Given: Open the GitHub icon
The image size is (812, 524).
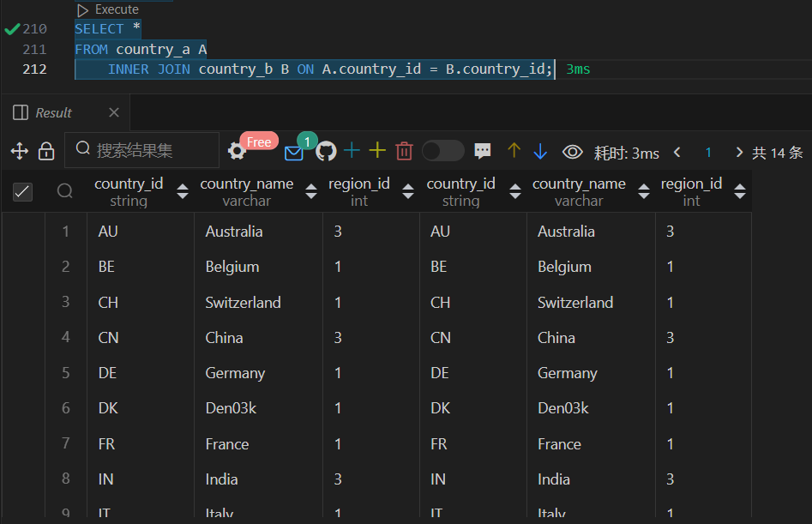Looking at the screenshot, I should tap(326, 151).
